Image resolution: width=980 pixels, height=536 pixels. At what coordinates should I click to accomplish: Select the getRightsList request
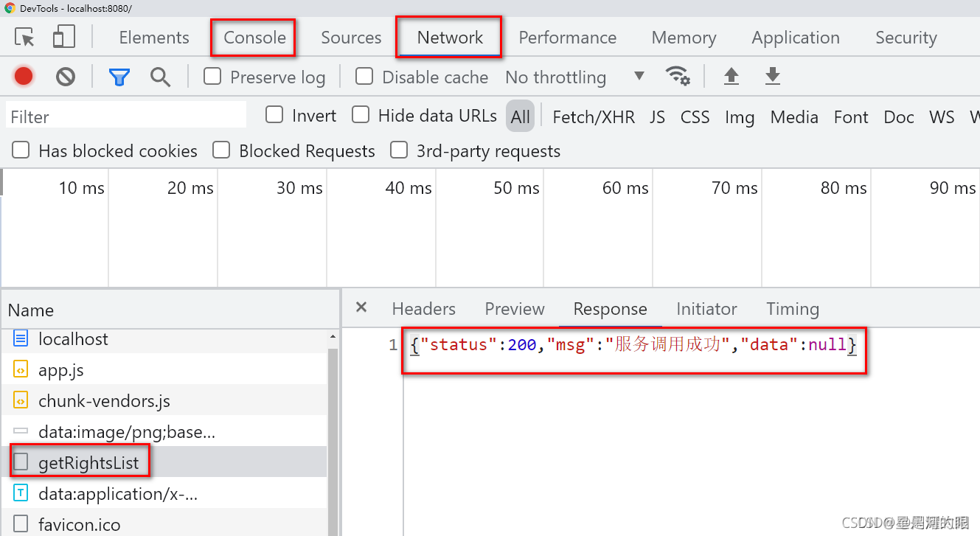point(164,462)
